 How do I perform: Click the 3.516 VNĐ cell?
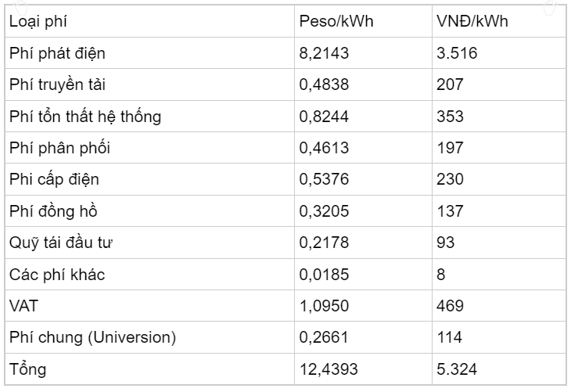pos(457,53)
